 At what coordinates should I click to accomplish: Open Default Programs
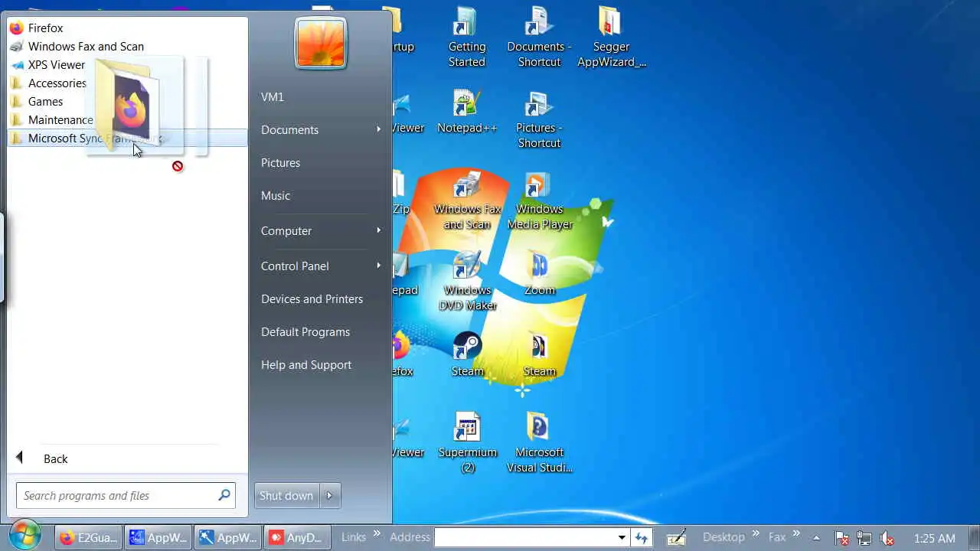(305, 331)
